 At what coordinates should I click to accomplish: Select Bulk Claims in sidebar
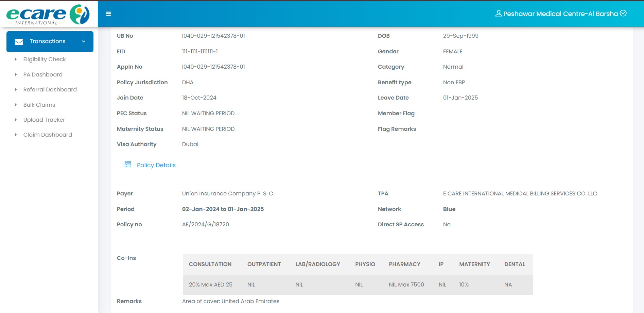[39, 105]
